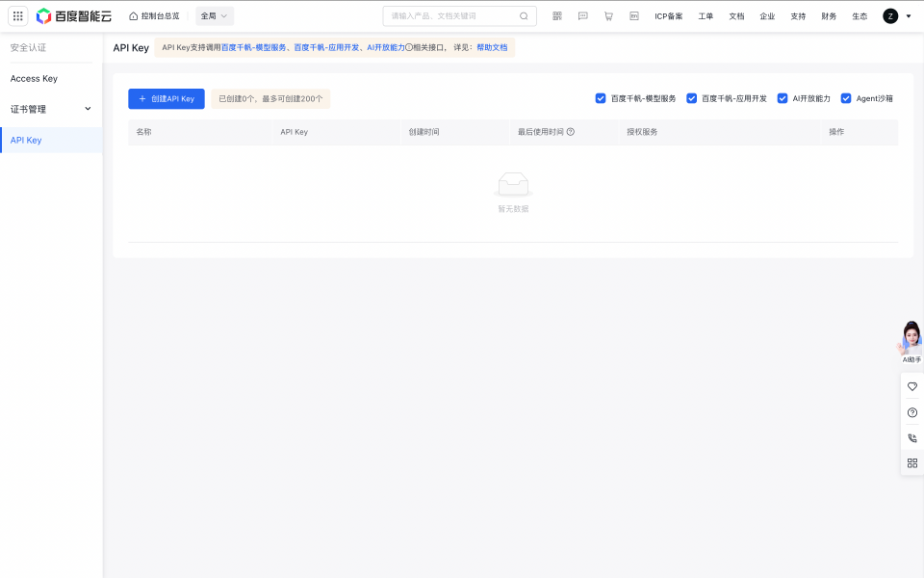The height and width of the screenshot is (578, 924).
Task: Open the 全局 region dropdown
Action: (x=215, y=16)
